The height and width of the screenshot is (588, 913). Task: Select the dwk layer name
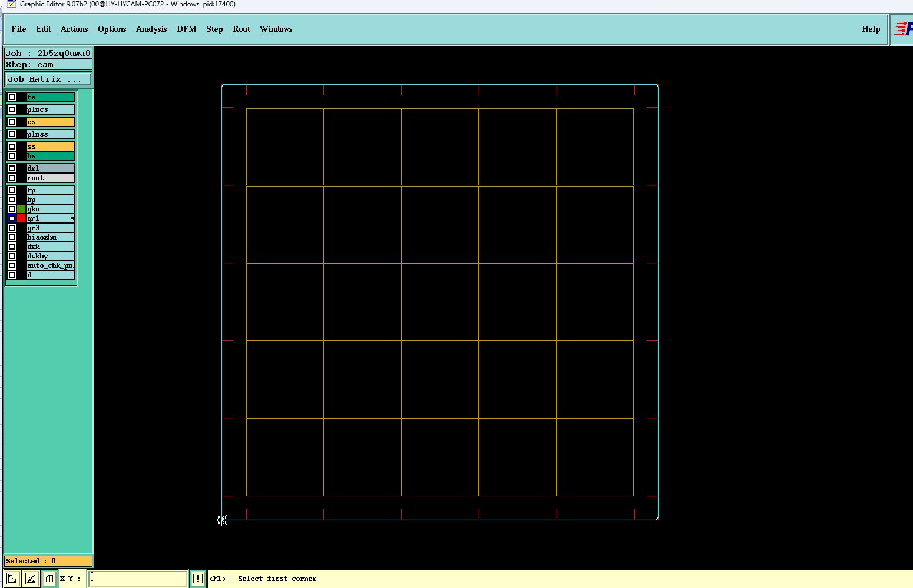click(x=51, y=247)
